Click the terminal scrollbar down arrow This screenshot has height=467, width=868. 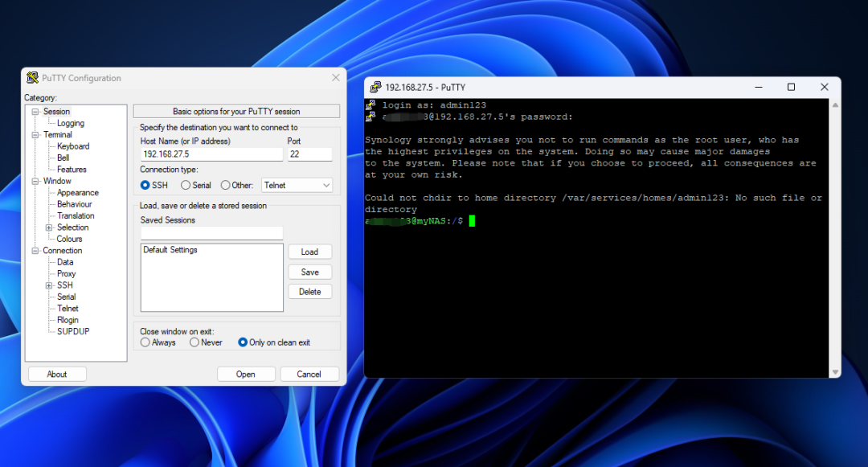point(835,372)
